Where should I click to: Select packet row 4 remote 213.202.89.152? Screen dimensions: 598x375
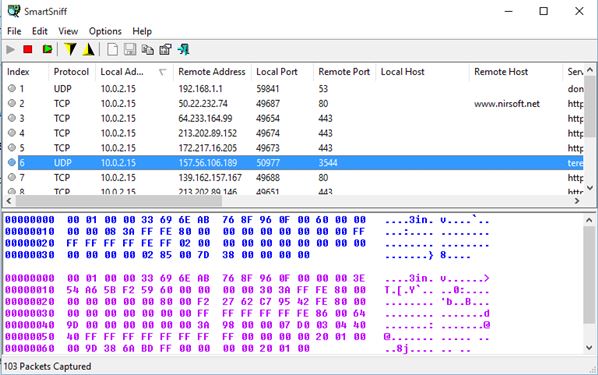[x=293, y=133]
